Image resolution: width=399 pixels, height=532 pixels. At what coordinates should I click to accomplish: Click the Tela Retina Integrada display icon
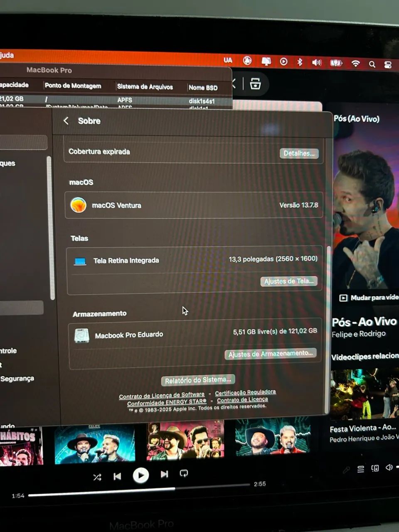tap(80, 261)
